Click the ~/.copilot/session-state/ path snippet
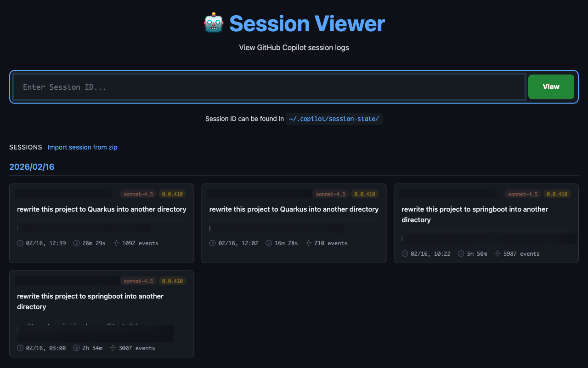 pyautogui.click(x=334, y=119)
